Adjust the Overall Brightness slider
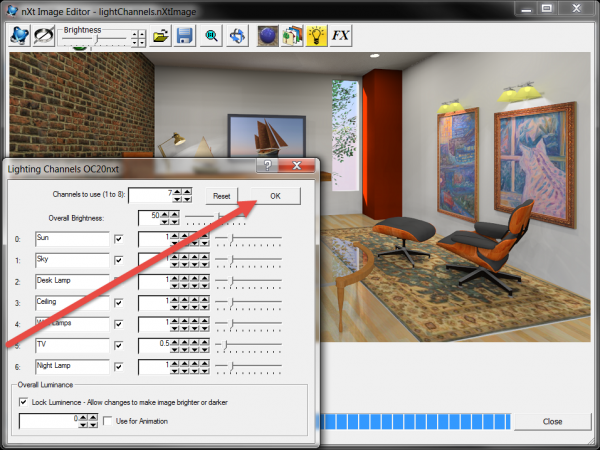 [216, 218]
